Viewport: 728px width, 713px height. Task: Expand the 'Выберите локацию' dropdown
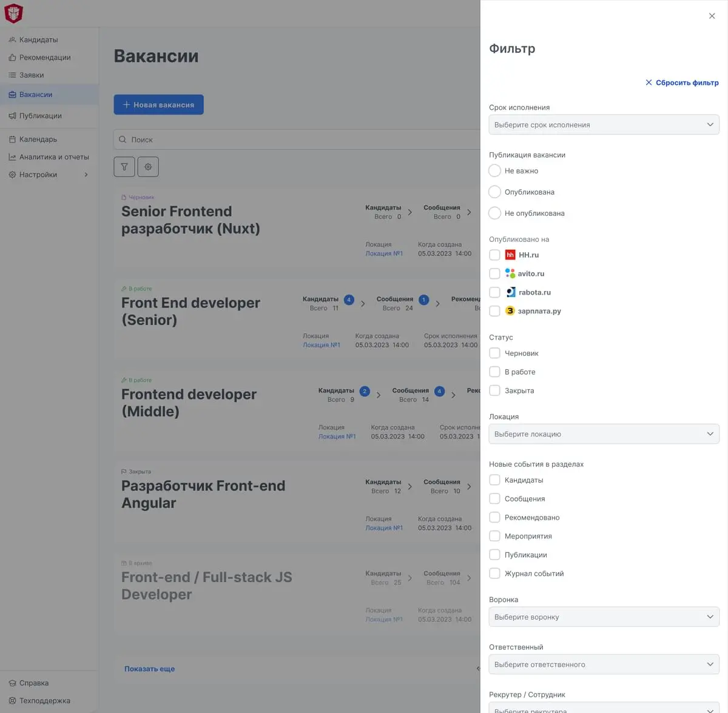click(x=604, y=434)
